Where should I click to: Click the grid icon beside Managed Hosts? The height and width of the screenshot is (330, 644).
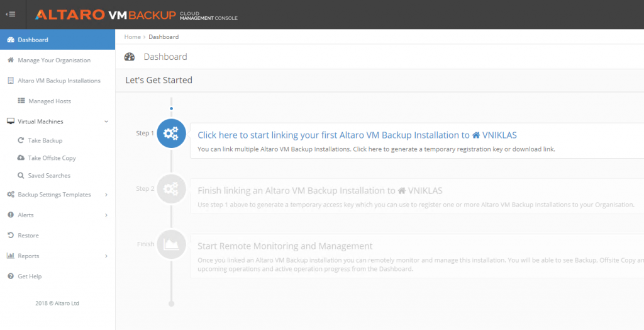pyautogui.click(x=21, y=101)
